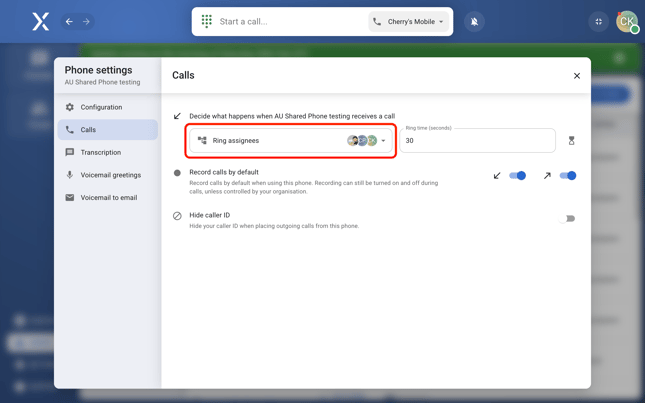Image resolution: width=645 pixels, height=403 pixels.
Task: Open Voicemail greetings settings
Action: [110, 175]
